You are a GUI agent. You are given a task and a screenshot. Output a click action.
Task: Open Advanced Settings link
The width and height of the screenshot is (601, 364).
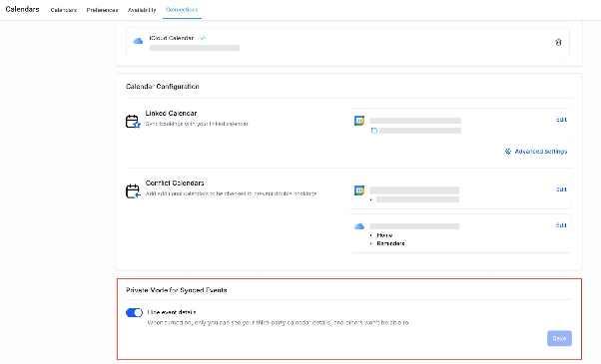(x=540, y=152)
